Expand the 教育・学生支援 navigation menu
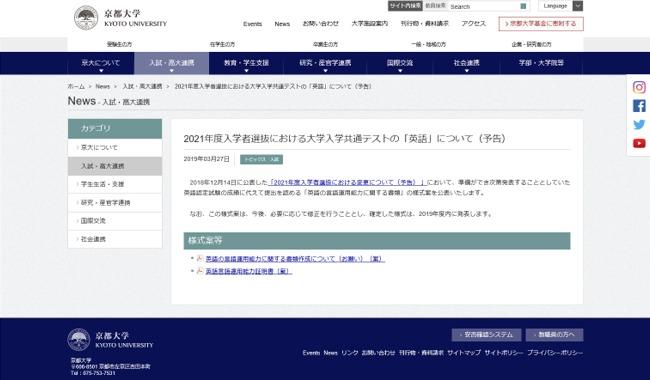 tap(246, 63)
